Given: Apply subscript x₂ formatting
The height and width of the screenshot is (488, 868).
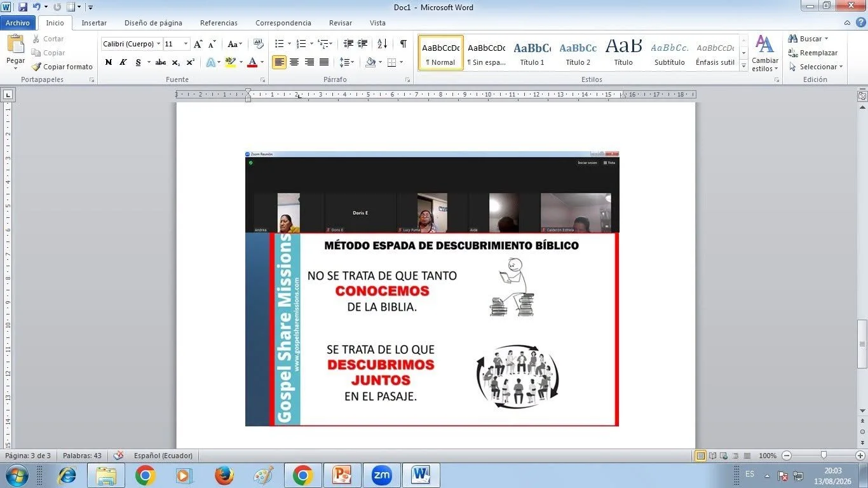Looking at the screenshot, I should tap(176, 62).
